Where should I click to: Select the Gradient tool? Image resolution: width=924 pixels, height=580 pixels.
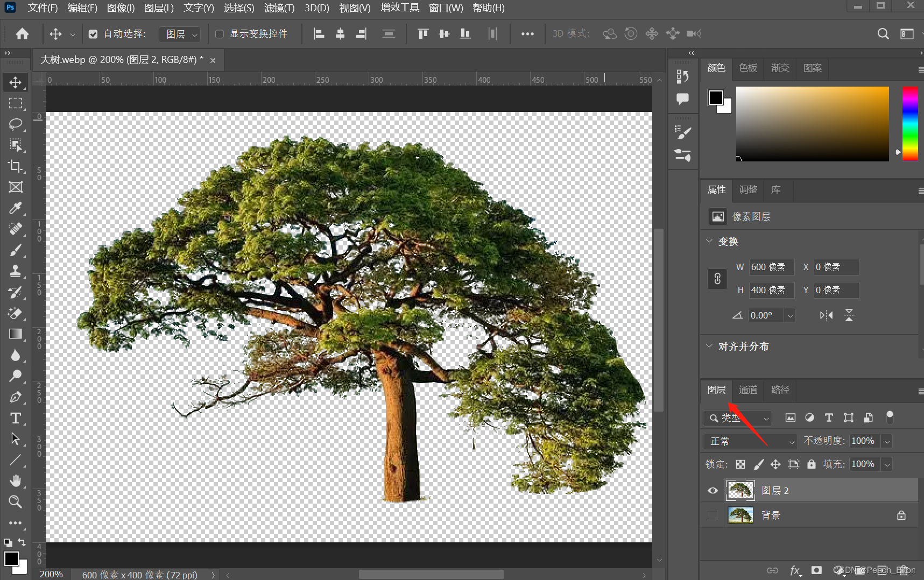point(16,334)
